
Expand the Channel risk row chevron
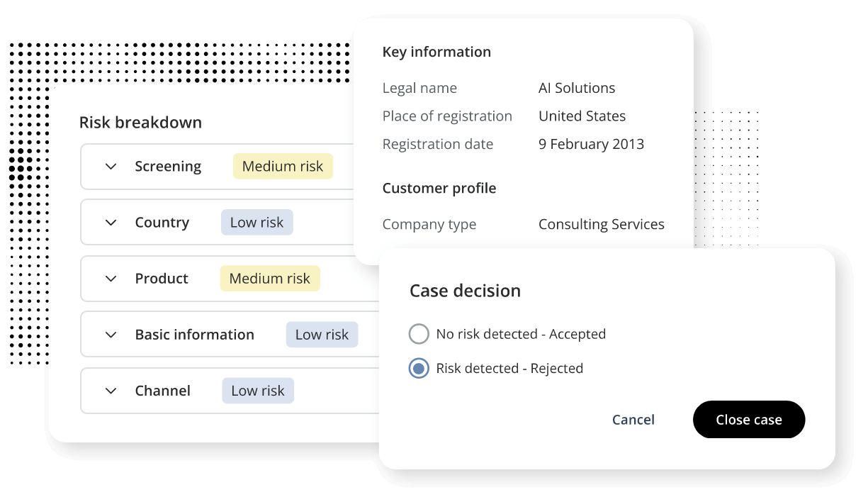[111, 391]
